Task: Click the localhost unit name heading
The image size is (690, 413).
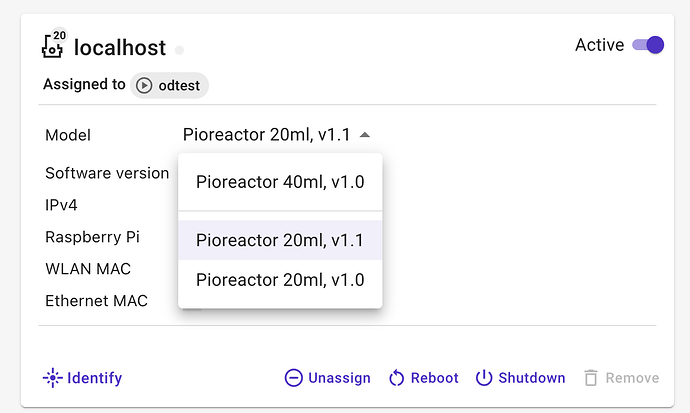Action: (x=120, y=48)
